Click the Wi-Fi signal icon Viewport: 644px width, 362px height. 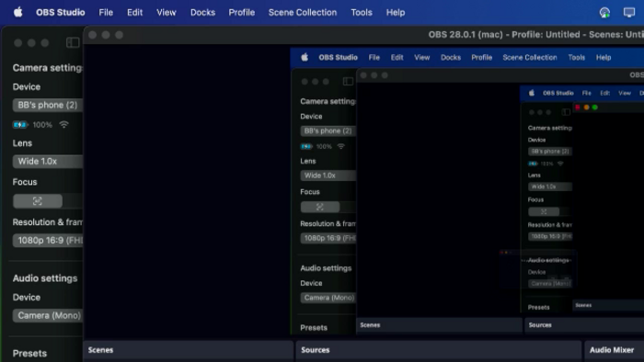tap(63, 124)
